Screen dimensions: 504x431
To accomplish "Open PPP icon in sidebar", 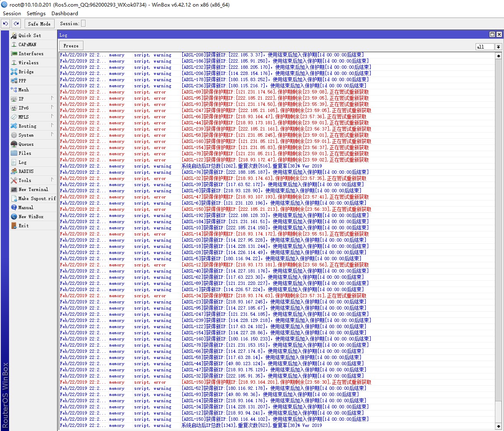I will click(14, 81).
